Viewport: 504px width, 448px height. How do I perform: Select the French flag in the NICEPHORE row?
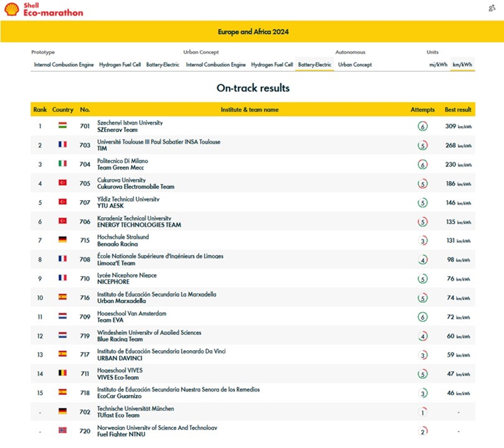tap(63, 278)
